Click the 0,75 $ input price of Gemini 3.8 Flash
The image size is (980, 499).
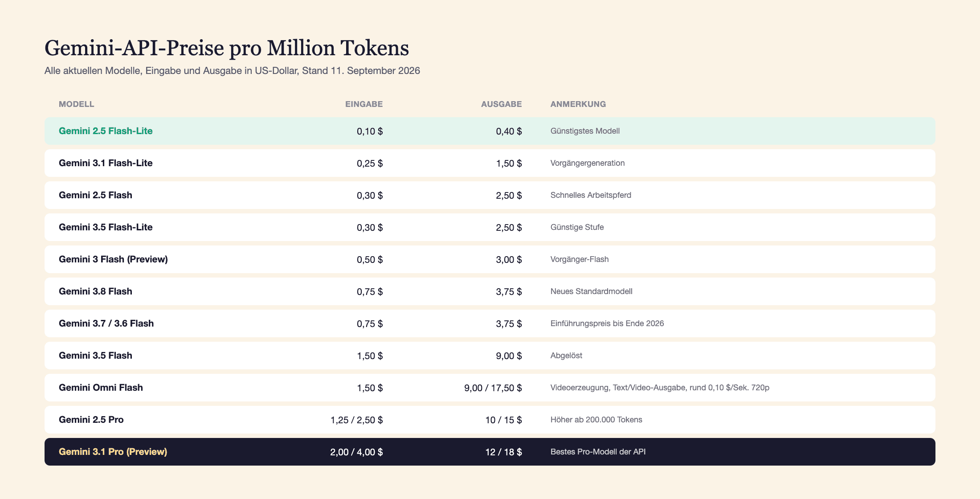[x=370, y=292]
